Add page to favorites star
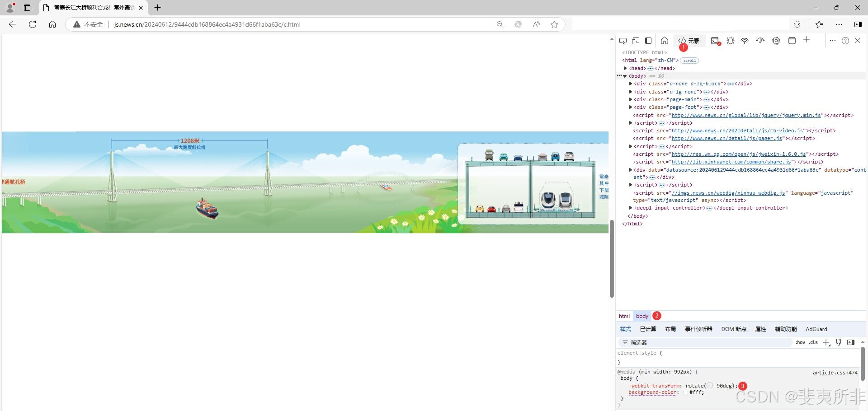 [554, 24]
